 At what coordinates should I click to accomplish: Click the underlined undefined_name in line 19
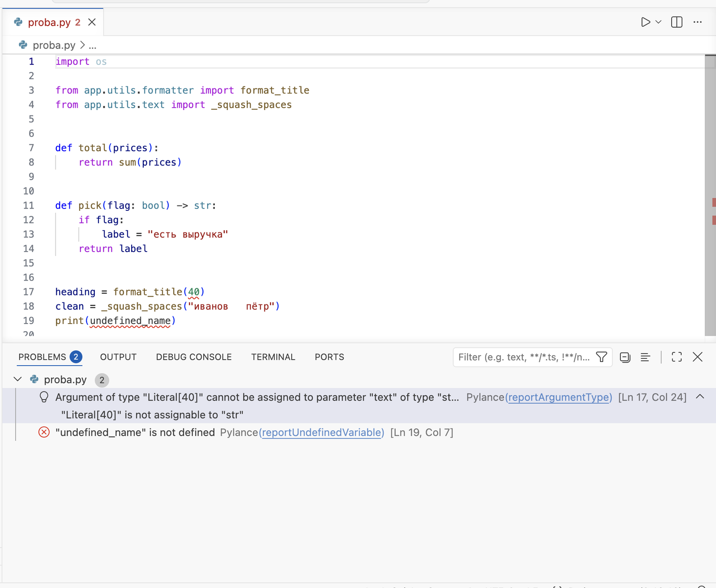coord(130,321)
